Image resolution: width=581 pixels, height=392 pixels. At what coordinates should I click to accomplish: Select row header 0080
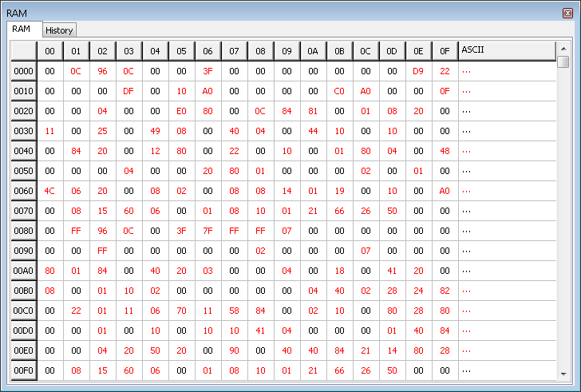click(x=24, y=232)
